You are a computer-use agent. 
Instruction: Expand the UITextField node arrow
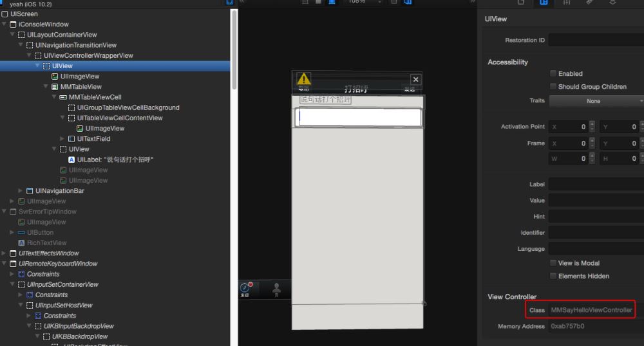pos(62,139)
